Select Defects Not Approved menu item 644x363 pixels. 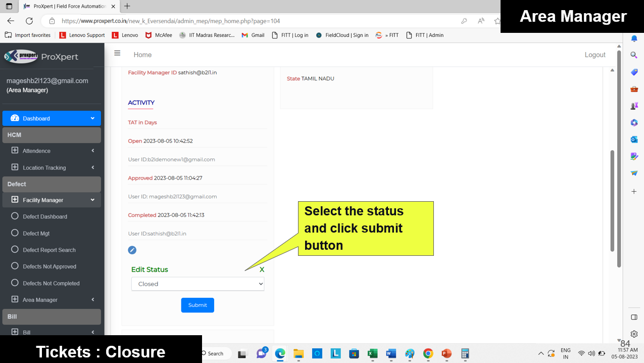(x=49, y=266)
